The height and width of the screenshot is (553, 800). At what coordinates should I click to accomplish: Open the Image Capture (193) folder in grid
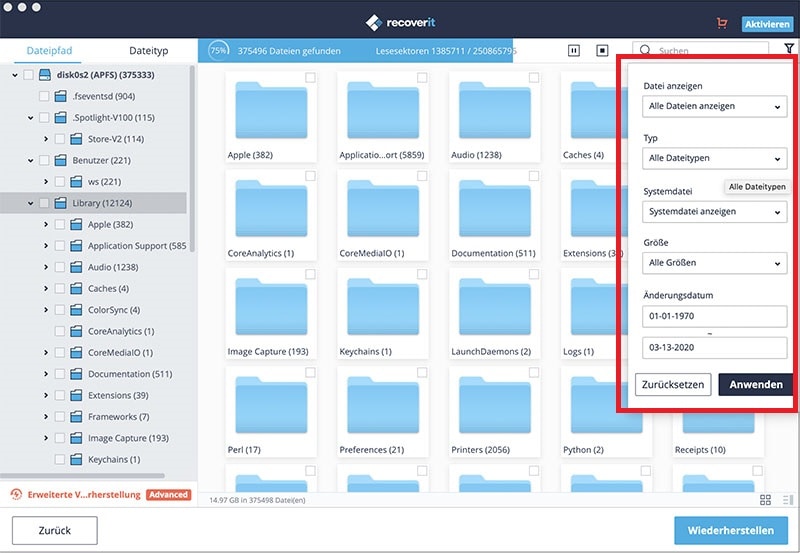click(271, 308)
